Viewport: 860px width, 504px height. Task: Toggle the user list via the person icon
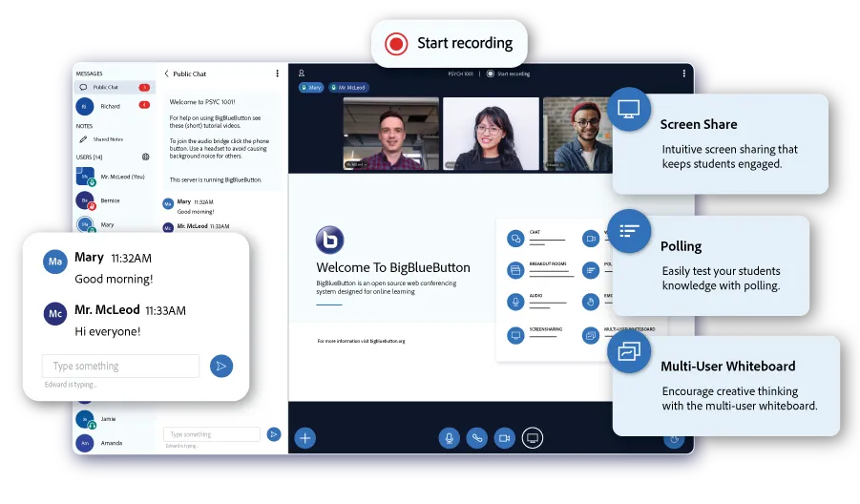pyautogui.click(x=301, y=73)
